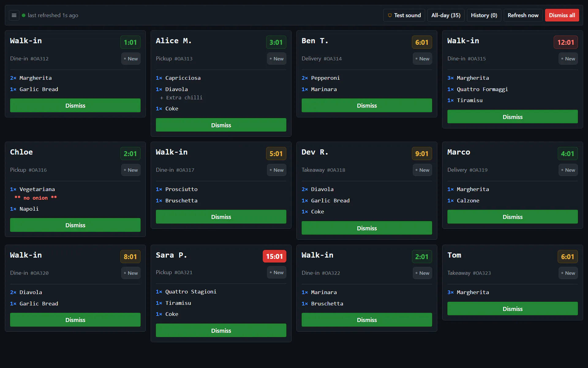
Task: Click the 6:01 timer on Tom's order
Action: pos(567,257)
